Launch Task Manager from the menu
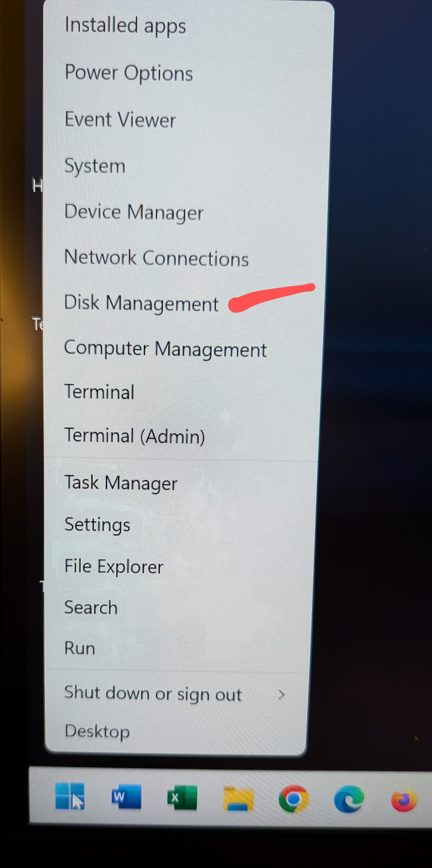 pos(121,483)
